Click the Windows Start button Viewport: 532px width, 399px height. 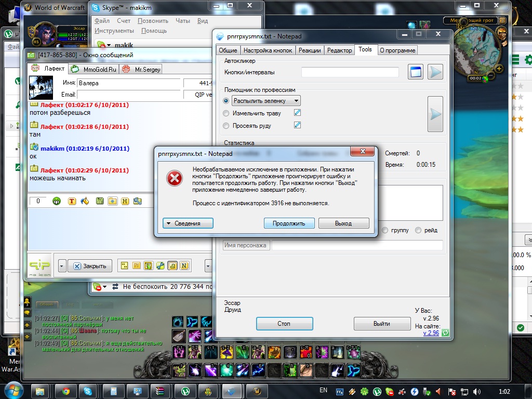coord(14,391)
